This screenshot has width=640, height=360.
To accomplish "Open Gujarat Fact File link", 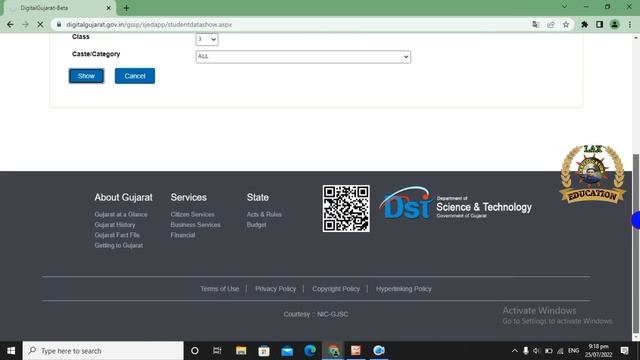I will (x=117, y=235).
